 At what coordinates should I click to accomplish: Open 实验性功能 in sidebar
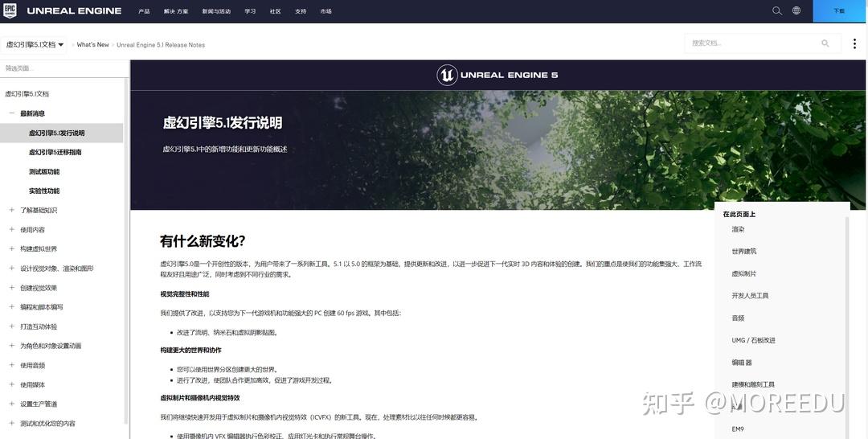(x=44, y=191)
